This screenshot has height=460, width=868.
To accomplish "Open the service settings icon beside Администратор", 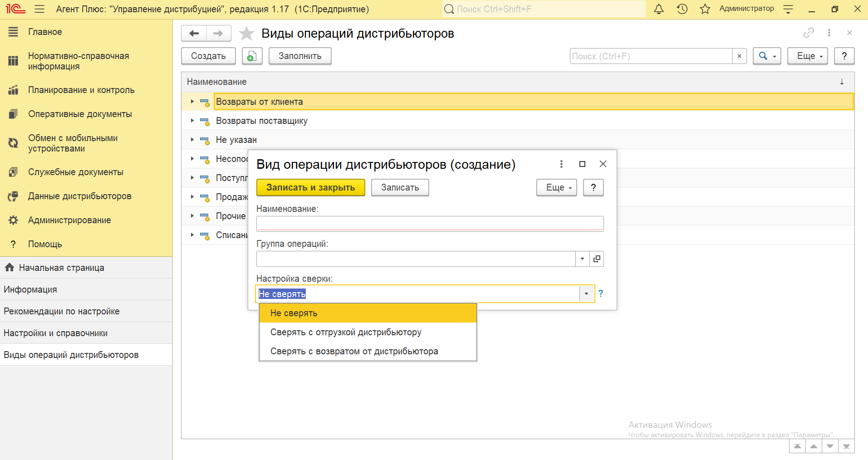I will (788, 9).
